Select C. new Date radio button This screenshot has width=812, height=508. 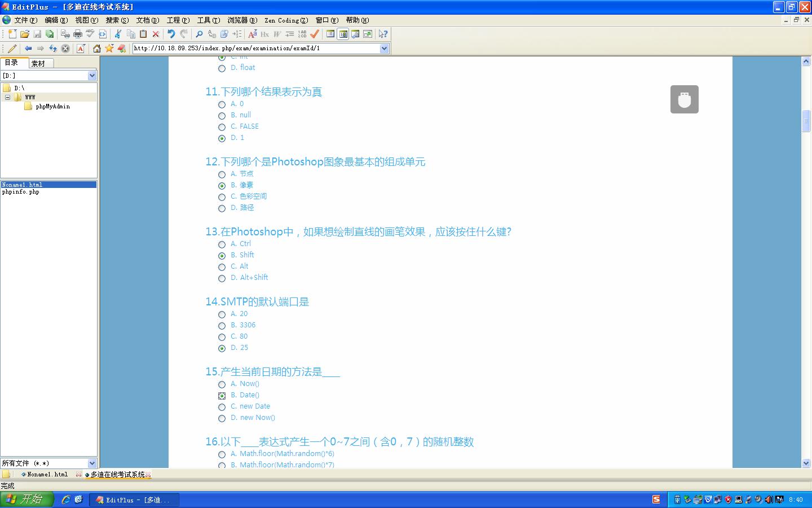[x=222, y=407]
